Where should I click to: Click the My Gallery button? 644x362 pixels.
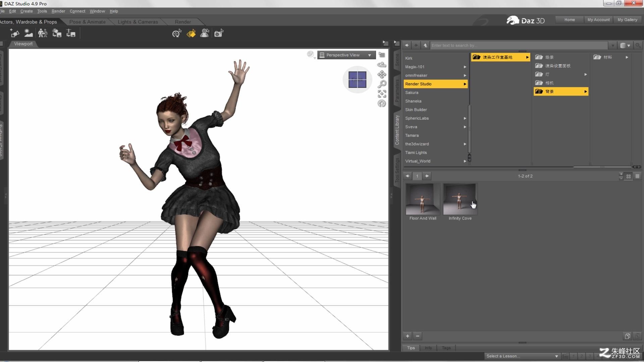click(x=627, y=20)
